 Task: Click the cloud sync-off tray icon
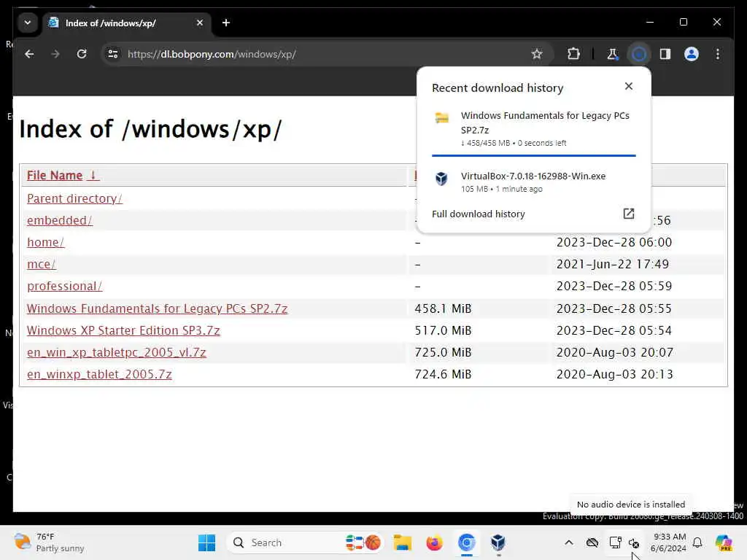(x=592, y=542)
